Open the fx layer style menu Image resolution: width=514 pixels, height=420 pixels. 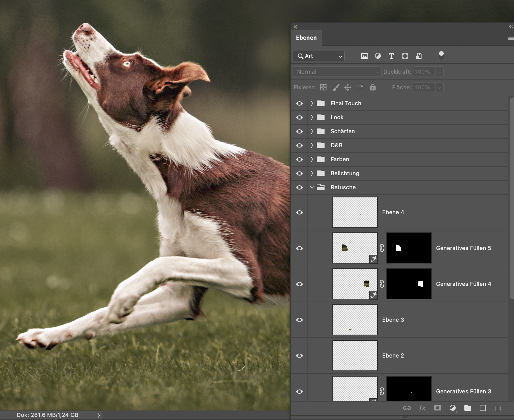click(422, 408)
